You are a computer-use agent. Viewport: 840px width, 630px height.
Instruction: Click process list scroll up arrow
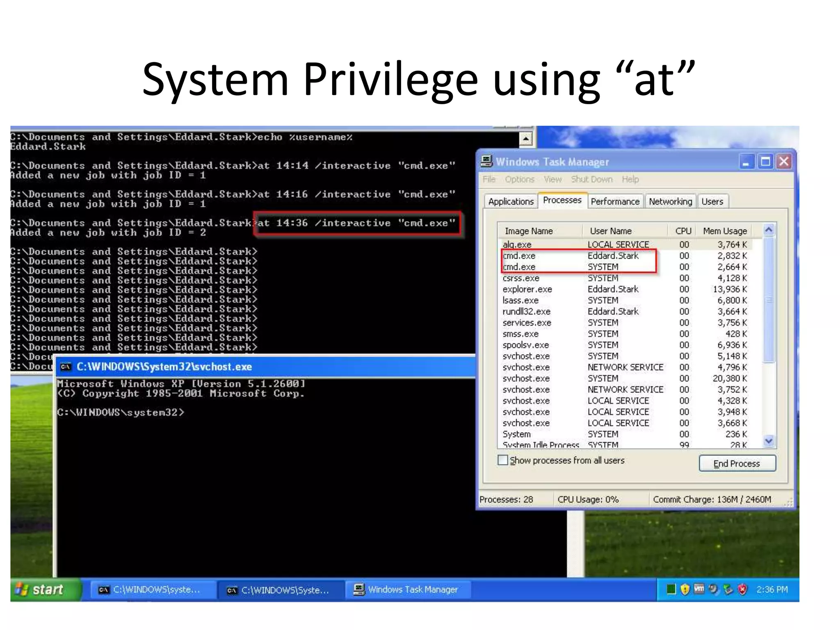769,231
